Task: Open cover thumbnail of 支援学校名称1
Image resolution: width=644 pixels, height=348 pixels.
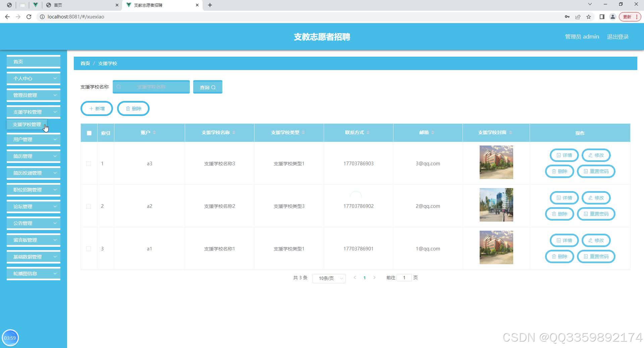Action: coord(496,247)
